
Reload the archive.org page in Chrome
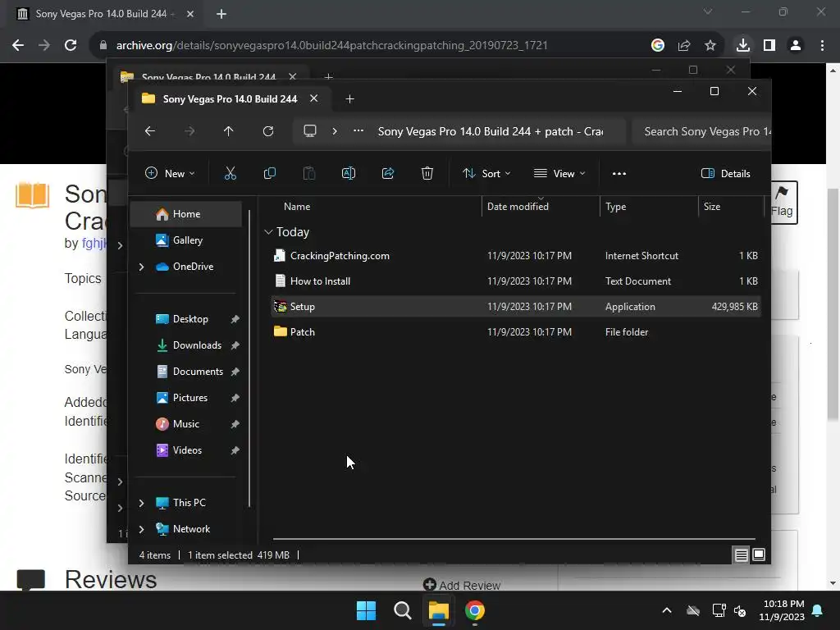[x=71, y=45]
